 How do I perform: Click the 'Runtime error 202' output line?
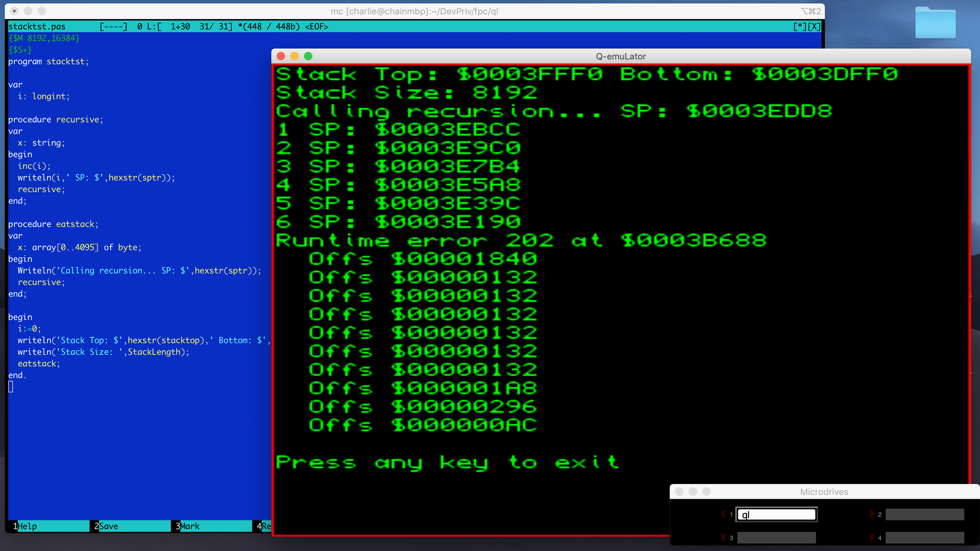click(x=521, y=241)
